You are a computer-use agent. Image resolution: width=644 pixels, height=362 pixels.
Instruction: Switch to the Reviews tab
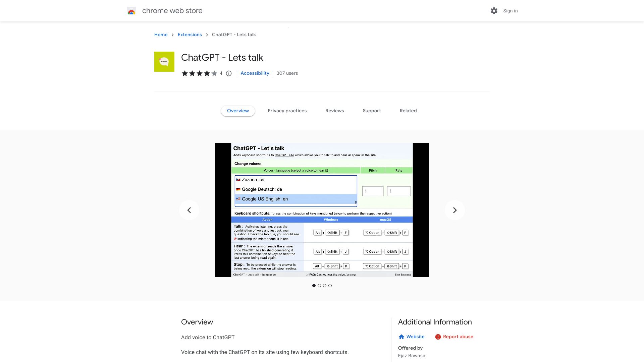click(335, 111)
